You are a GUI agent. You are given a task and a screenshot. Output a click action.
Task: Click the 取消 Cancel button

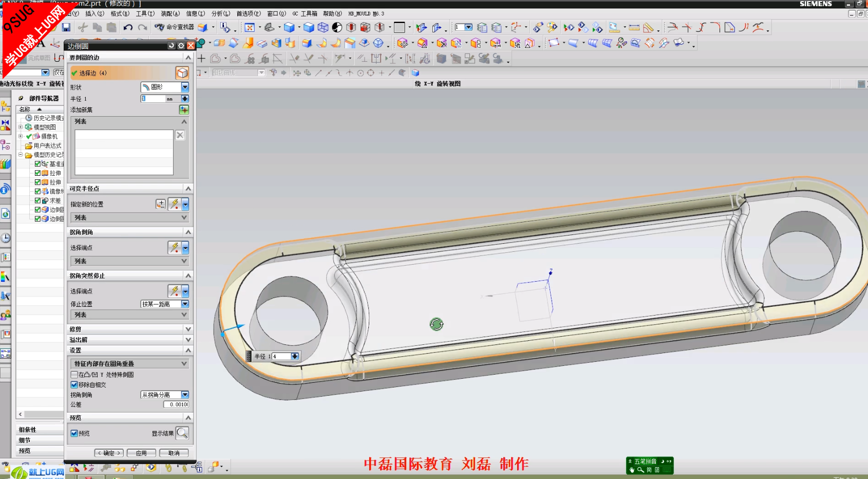click(x=174, y=453)
